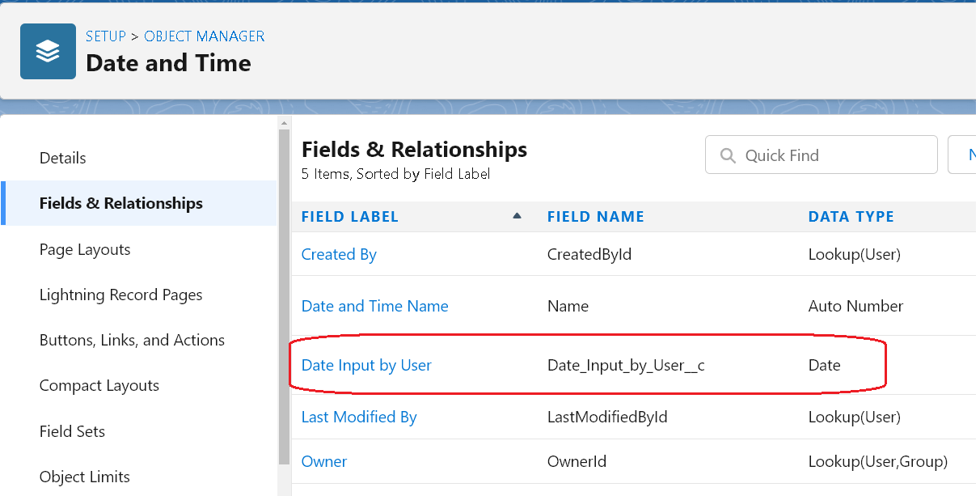
Task: Open the circled Date Input by User field
Action: tap(366, 365)
